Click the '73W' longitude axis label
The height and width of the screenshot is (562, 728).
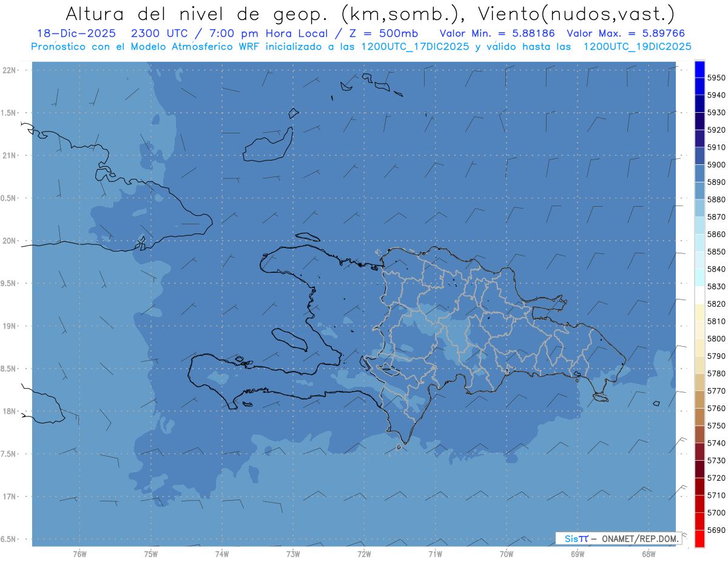[293, 554]
